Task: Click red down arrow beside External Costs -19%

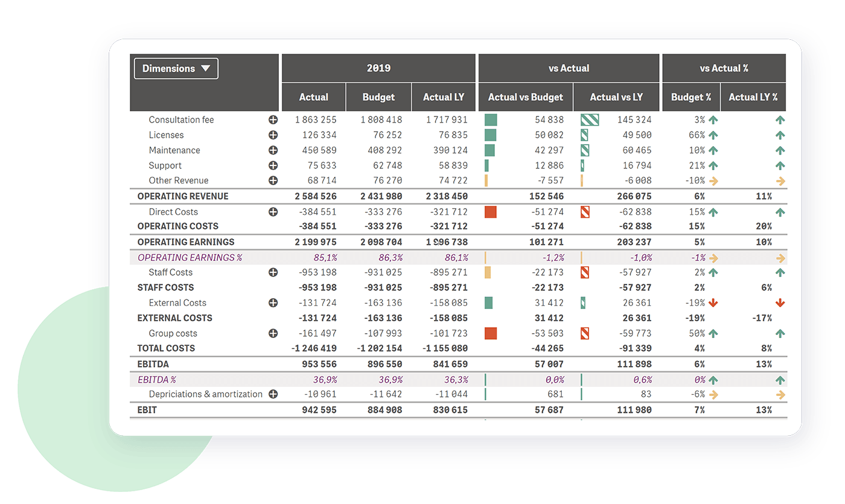Action: [x=713, y=303]
